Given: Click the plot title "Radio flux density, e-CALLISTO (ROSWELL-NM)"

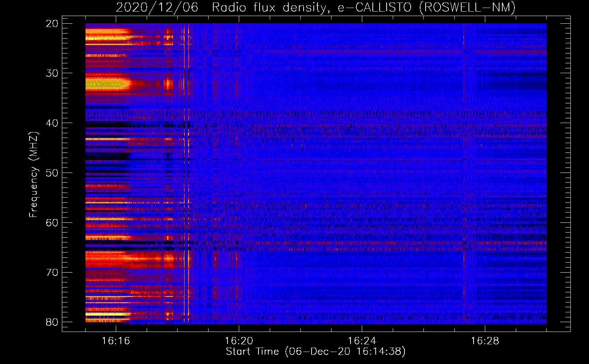Looking at the screenshot, I should pos(364,7).
